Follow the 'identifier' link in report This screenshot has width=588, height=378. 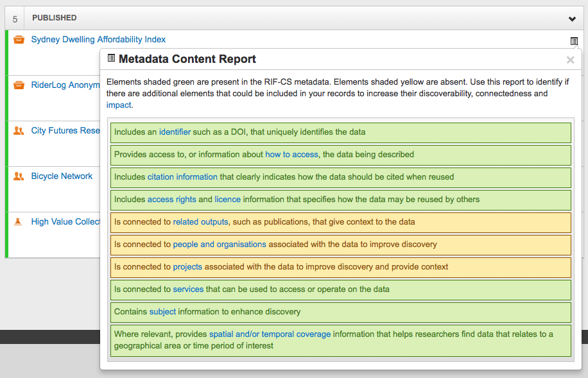[x=175, y=132]
